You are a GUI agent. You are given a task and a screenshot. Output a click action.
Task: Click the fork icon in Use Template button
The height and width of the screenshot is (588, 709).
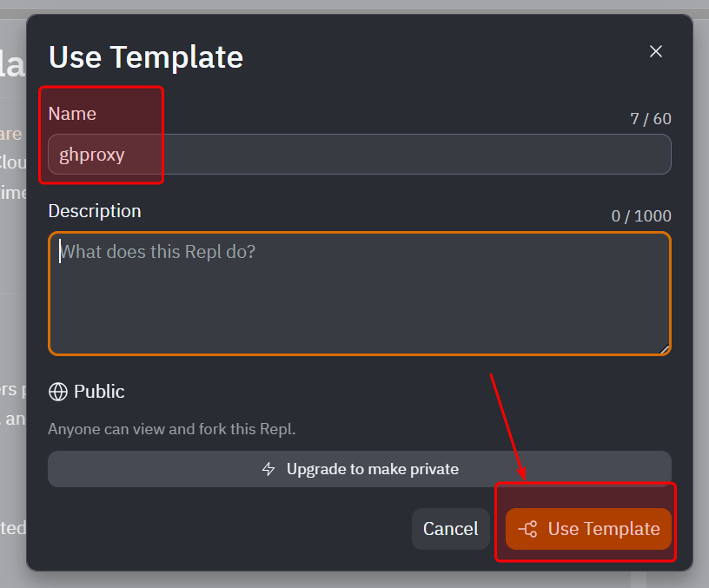(x=527, y=529)
